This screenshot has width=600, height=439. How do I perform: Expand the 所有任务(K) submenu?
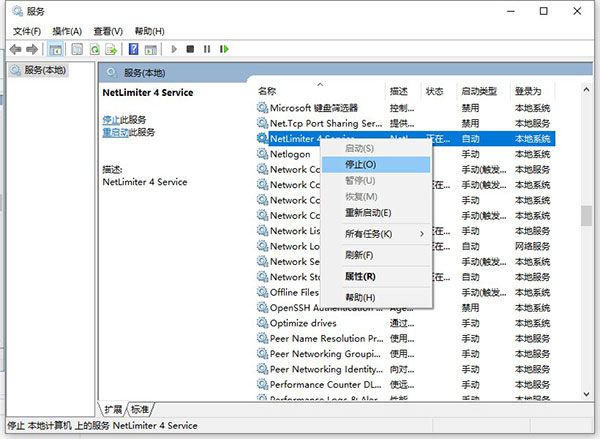[372, 234]
